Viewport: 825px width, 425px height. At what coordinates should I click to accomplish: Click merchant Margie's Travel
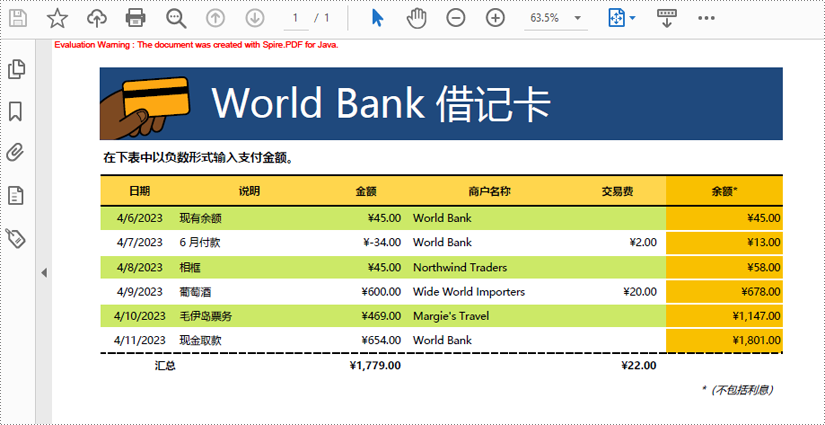pos(451,316)
